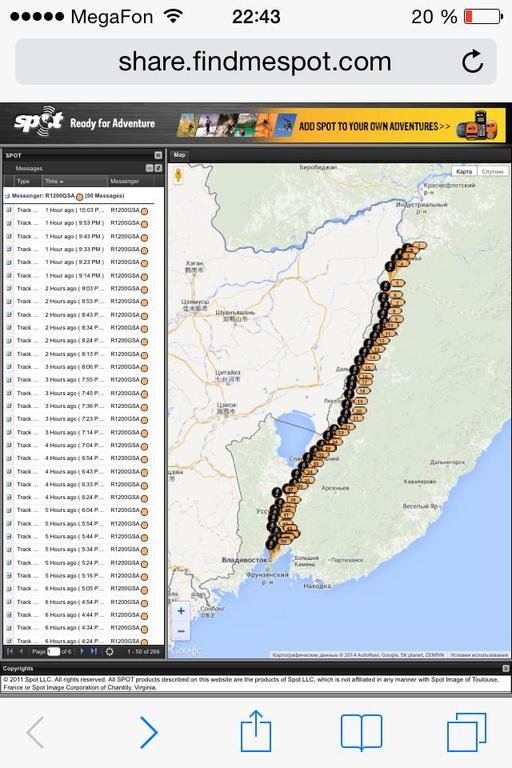Reload the share.findmespot.com page
The image size is (512, 768).
coord(473,62)
